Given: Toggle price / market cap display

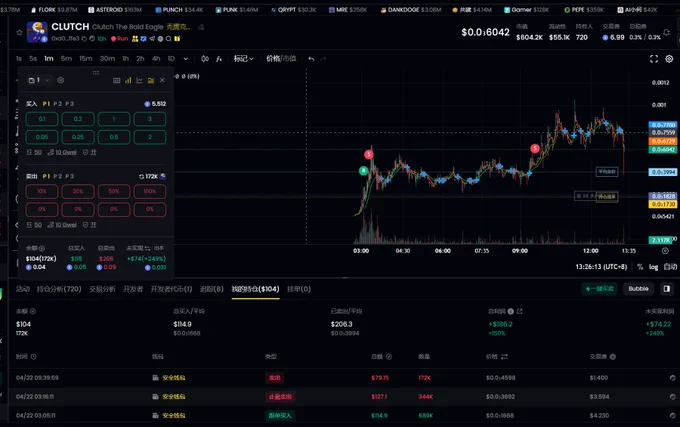Looking at the screenshot, I should pos(281,59).
